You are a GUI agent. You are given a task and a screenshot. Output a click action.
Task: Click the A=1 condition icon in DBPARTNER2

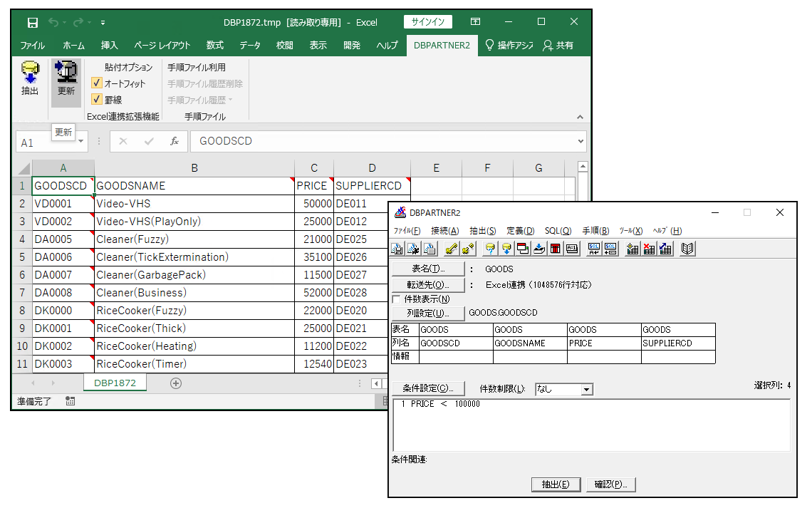572,249
